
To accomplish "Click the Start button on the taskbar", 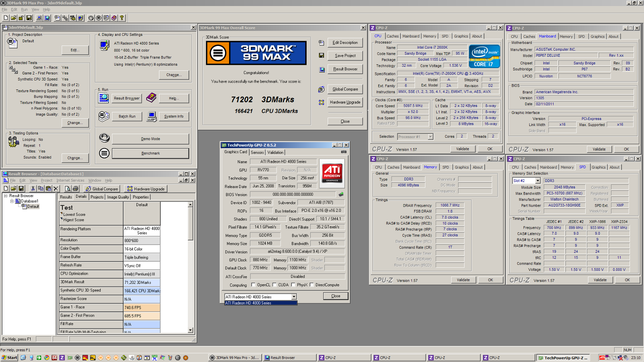I will (9, 358).
